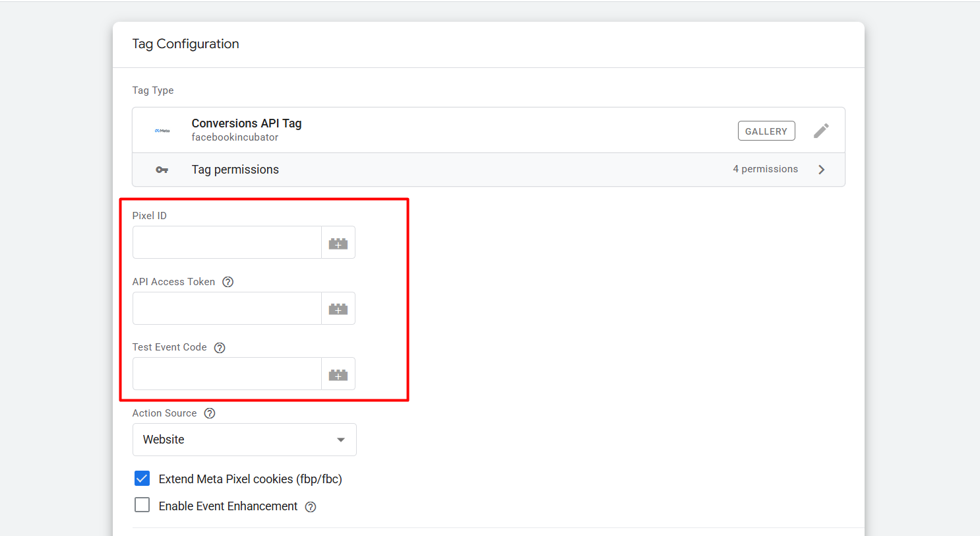Screen dimensions: 980x536
Task: Click the 4 permissions label
Action: click(765, 170)
